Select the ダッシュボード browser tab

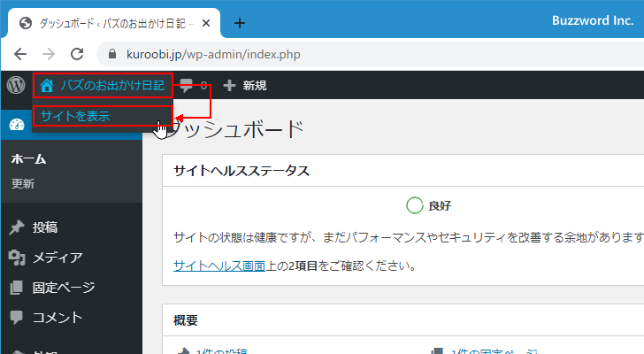112,23
